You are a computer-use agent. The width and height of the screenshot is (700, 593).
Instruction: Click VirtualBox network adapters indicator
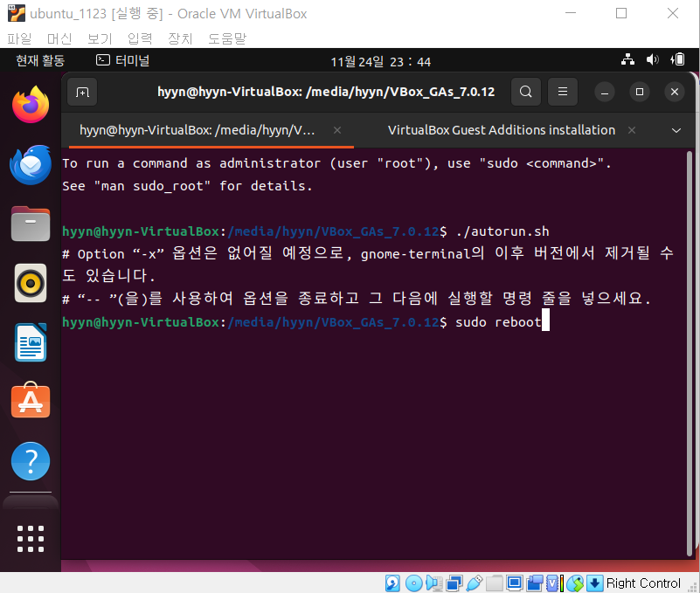(x=454, y=583)
